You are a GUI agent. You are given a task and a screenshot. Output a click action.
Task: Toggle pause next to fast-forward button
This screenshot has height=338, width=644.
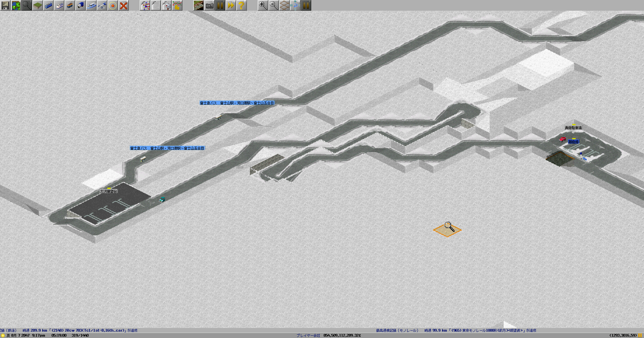click(220, 5)
